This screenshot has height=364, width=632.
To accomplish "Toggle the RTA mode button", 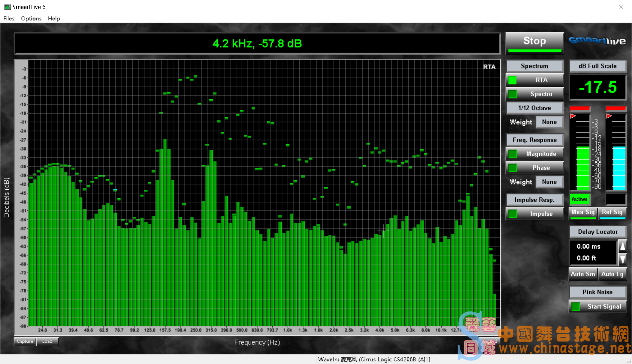I will 534,80.
